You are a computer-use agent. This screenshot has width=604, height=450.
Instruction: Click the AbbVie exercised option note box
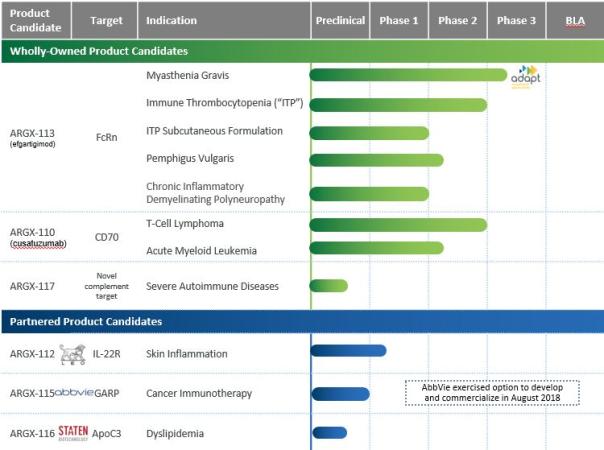coord(493,392)
